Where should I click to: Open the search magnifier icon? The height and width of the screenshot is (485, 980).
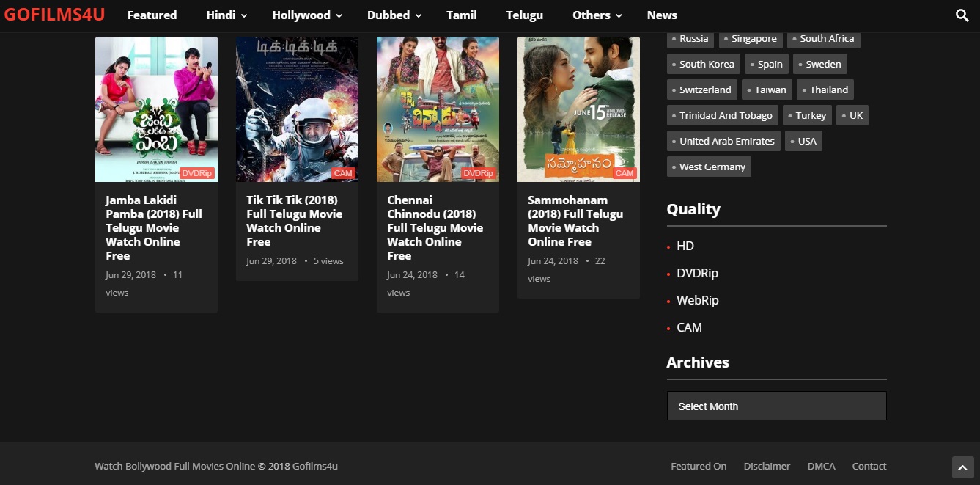[x=962, y=15]
